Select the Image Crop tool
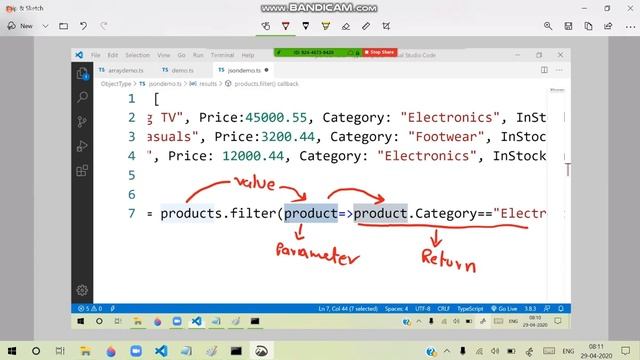 point(386,26)
